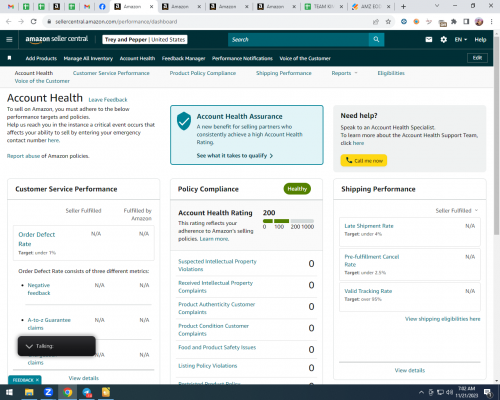Viewport: 500px width, 400px height.
Task: Open File Explorer from the taskbar
Action: pos(29,392)
